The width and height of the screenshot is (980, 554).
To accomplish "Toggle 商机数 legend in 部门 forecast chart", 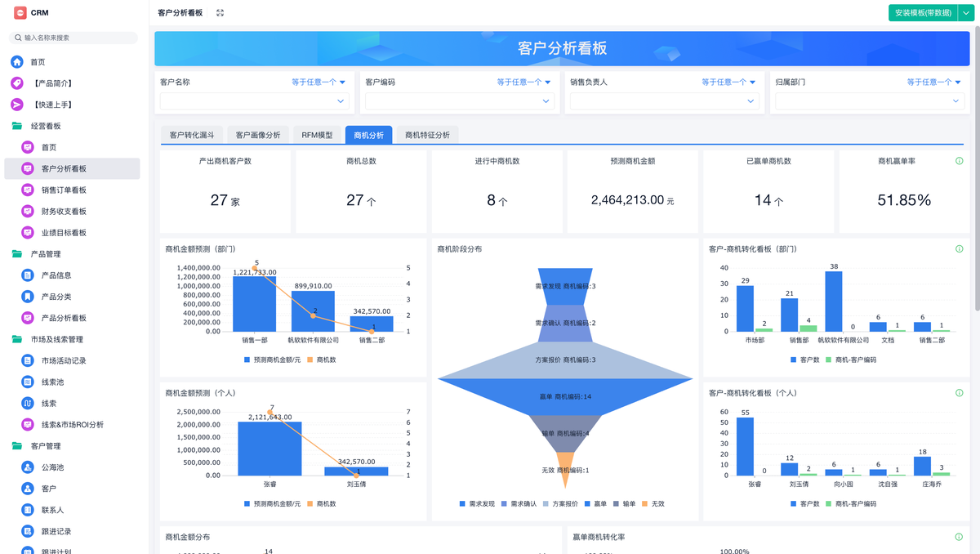I will pyautogui.click(x=322, y=360).
